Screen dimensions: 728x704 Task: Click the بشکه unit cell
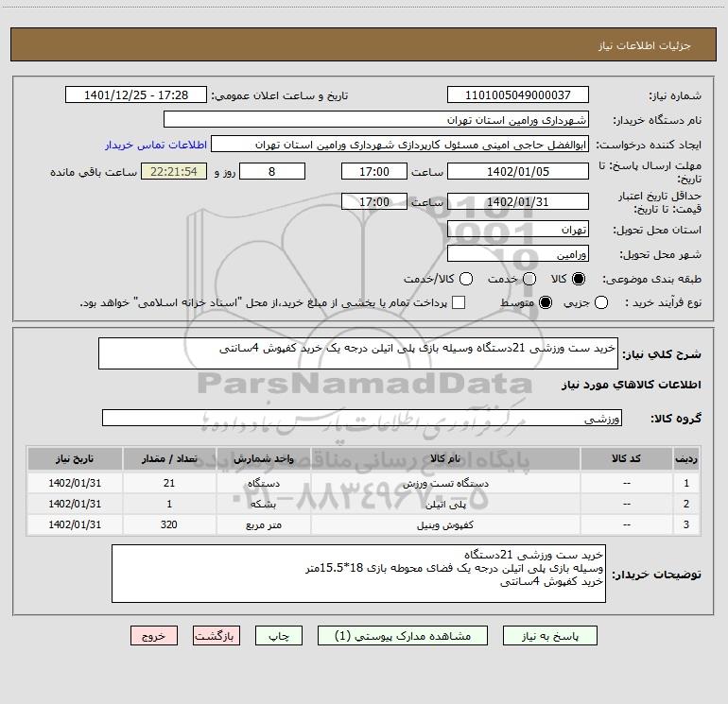[x=263, y=504]
